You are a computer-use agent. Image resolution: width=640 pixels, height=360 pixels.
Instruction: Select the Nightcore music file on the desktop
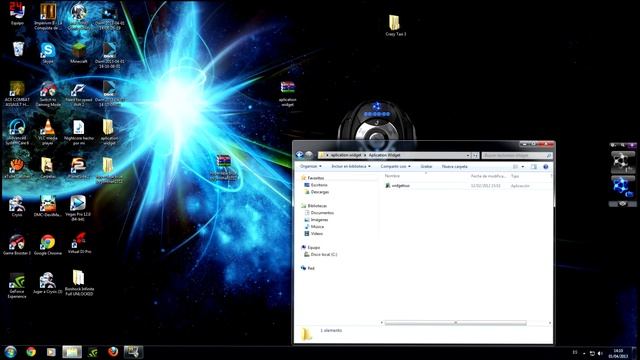pos(79,132)
